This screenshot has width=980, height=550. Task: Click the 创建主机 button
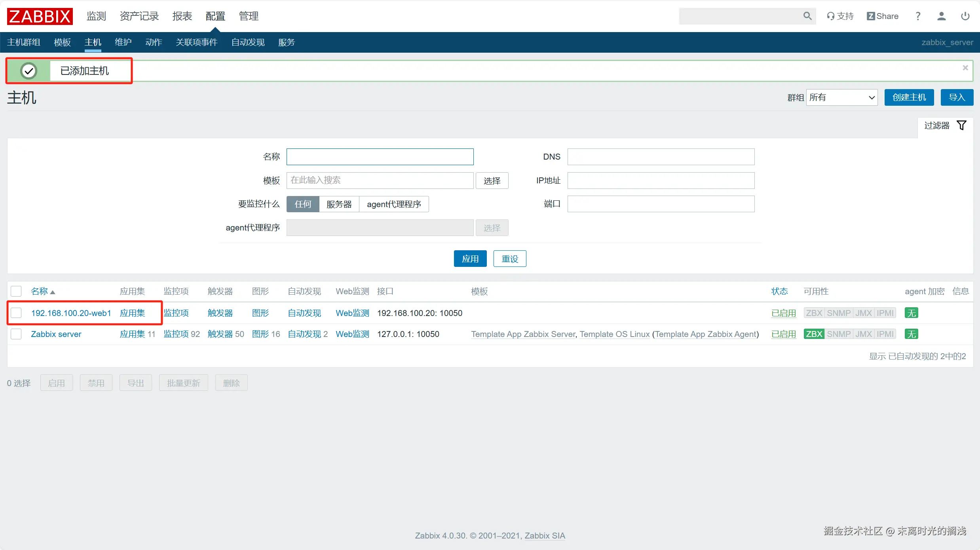pyautogui.click(x=909, y=97)
